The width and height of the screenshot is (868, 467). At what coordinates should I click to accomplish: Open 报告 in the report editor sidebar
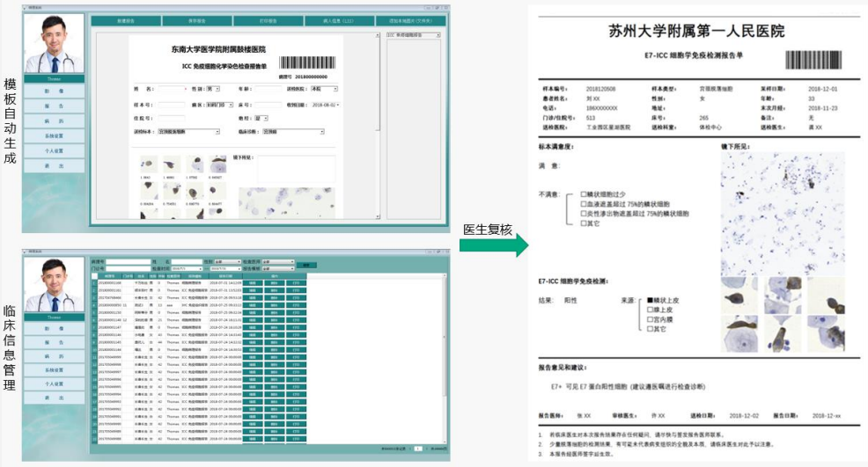(x=55, y=106)
